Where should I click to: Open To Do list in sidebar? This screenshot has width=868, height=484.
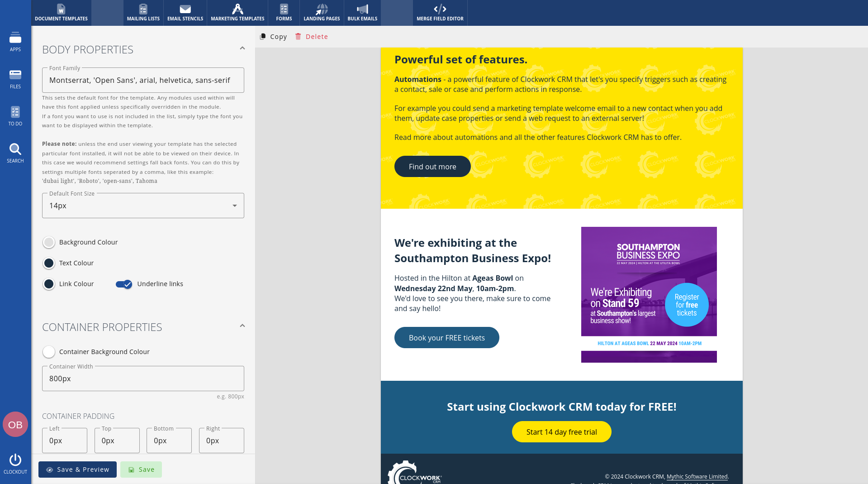[x=15, y=116]
